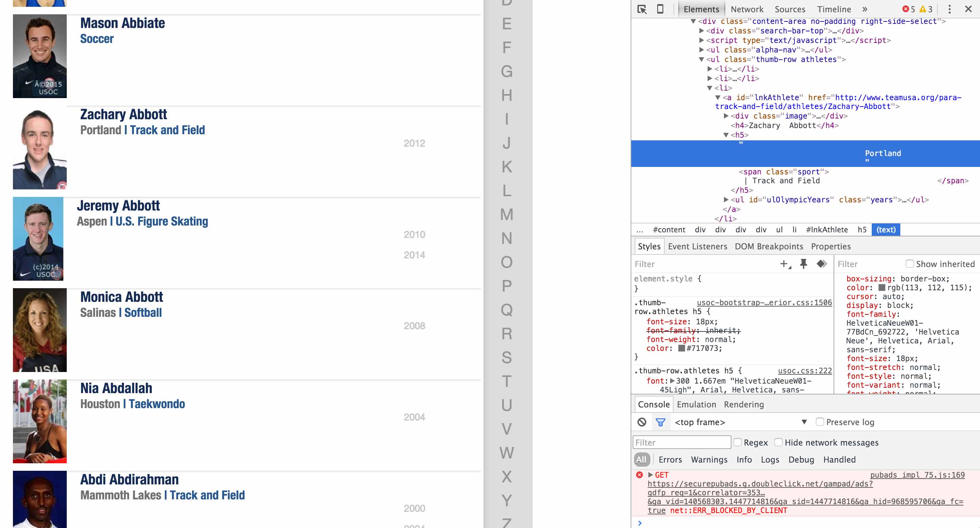Viewport: 980px width, 528px height.
Task: Tick the Regex checkbox
Action: (x=737, y=442)
